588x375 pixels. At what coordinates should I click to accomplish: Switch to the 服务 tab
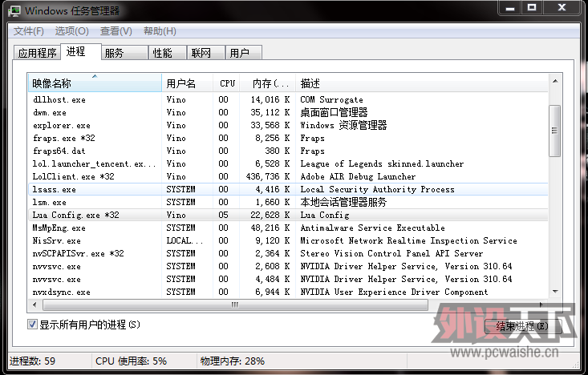click(x=124, y=53)
